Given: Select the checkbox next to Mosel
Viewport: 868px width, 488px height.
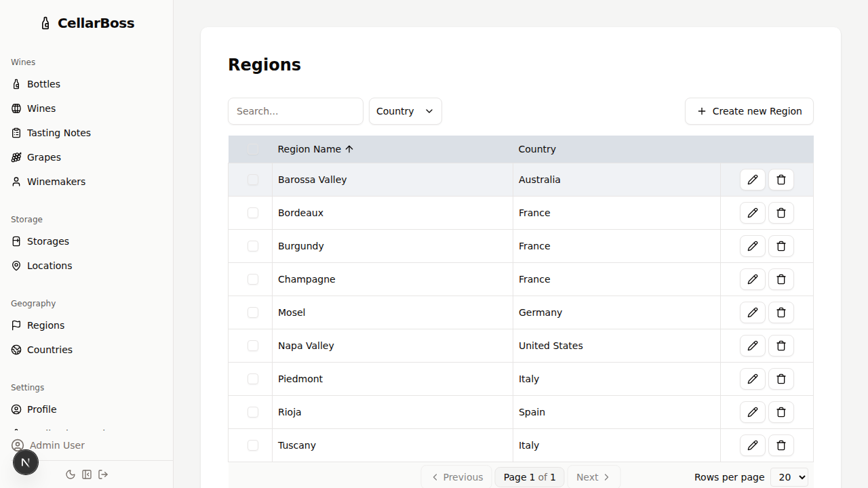Looking at the screenshot, I should pos(253,312).
